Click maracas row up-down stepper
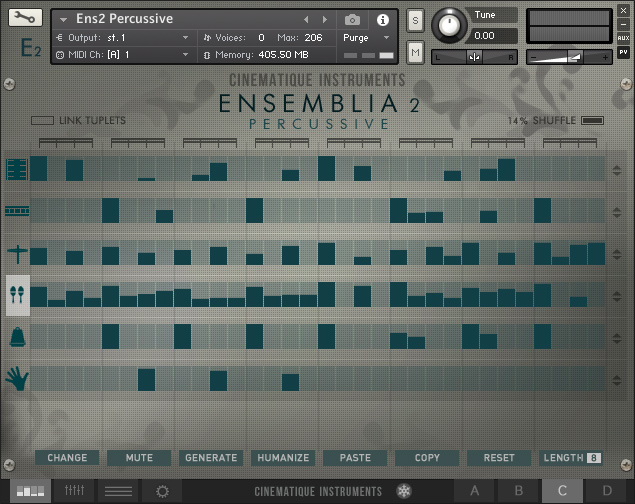635x504 pixels. 617,296
